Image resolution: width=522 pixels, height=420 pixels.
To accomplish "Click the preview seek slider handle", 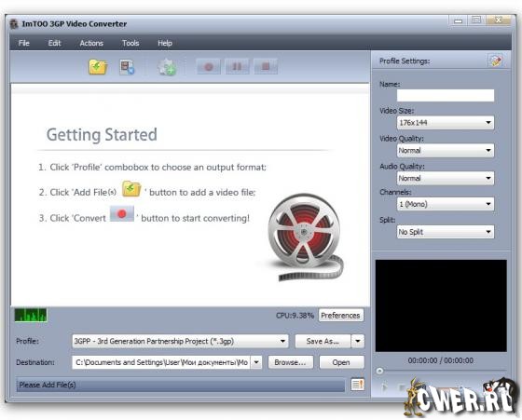I will [379, 371].
